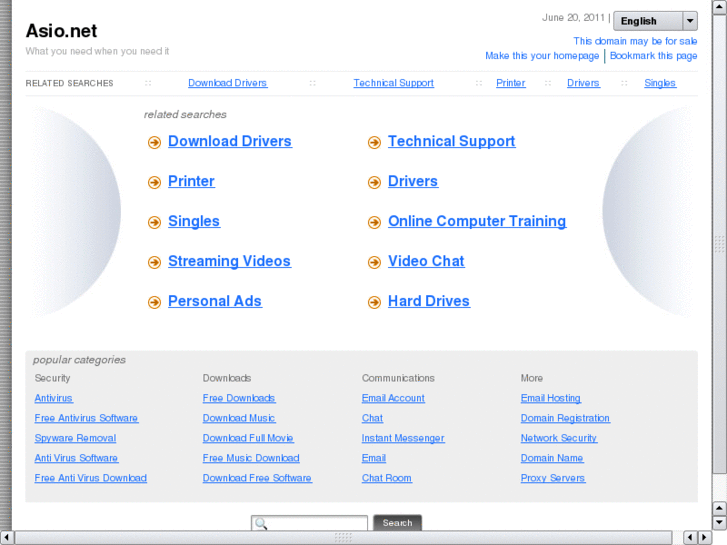Click the arrow icon beside Video Chat

click(x=374, y=262)
